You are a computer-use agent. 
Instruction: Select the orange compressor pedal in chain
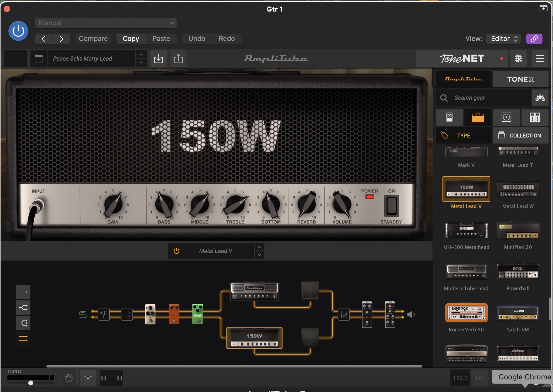point(174,314)
